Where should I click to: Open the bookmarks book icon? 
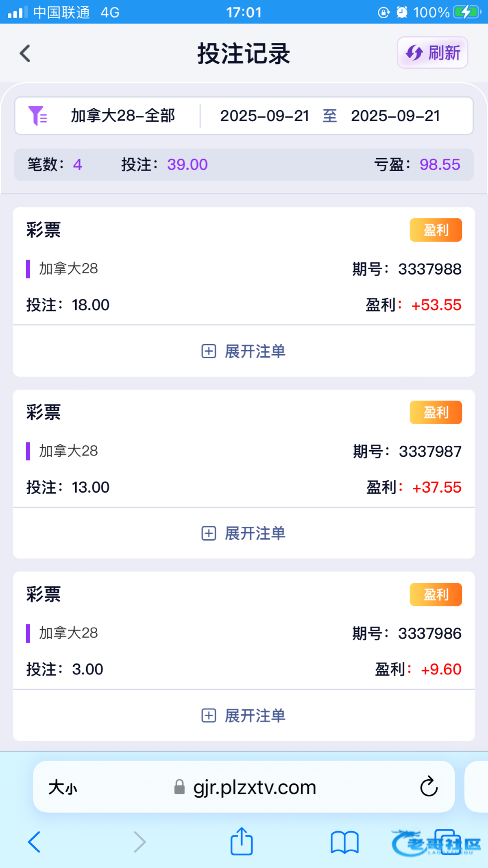(344, 842)
